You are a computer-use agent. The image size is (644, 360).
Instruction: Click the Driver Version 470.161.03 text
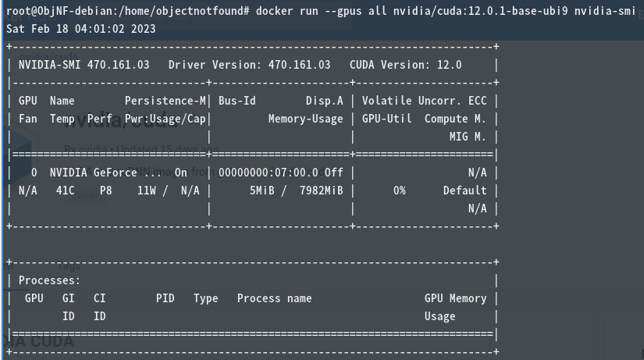tap(249, 65)
